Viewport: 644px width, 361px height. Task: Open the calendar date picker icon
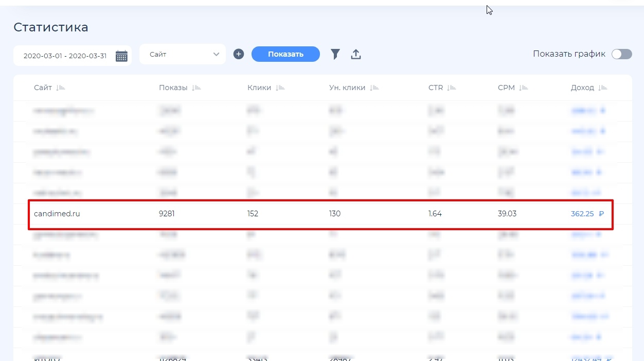(x=121, y=56)
